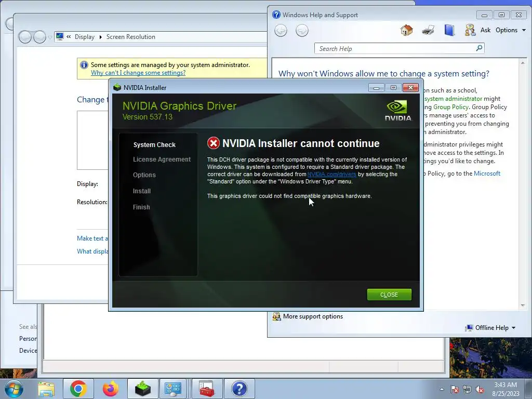Screen dimensions: 532x399
Task: Select the Options step in the installer sidebar
Action: (x=144, y=175)
